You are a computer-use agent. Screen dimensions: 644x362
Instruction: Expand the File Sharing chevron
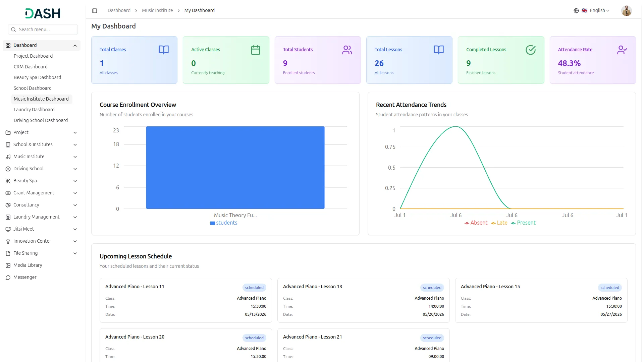75,253
